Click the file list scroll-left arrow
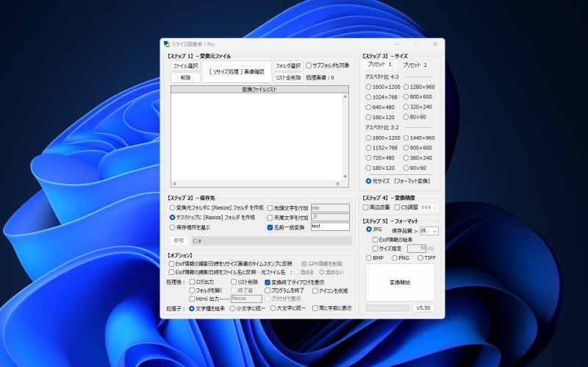The width and height of the screenshot is (588, 367). (x=174, y=184)
